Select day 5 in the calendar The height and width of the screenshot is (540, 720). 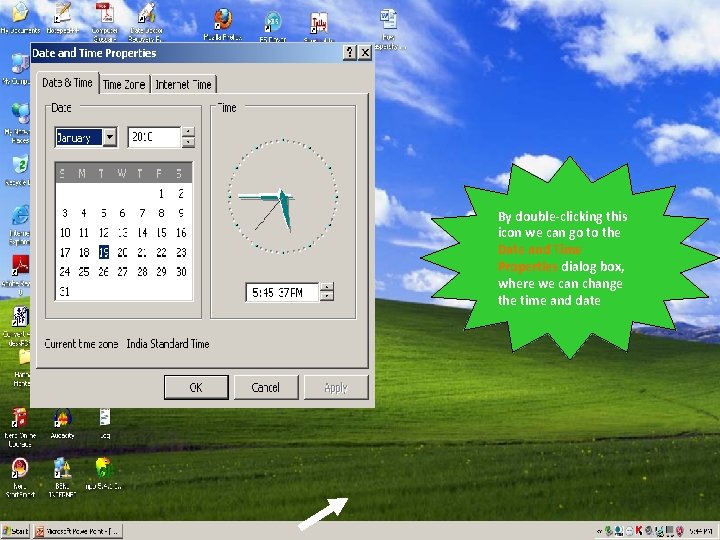click(x=104, y=213)
